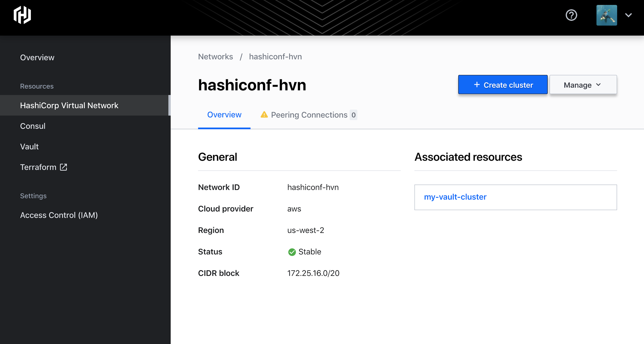Click the user avatar photo
Screen dimensions: 644x344
click(607, 15)
